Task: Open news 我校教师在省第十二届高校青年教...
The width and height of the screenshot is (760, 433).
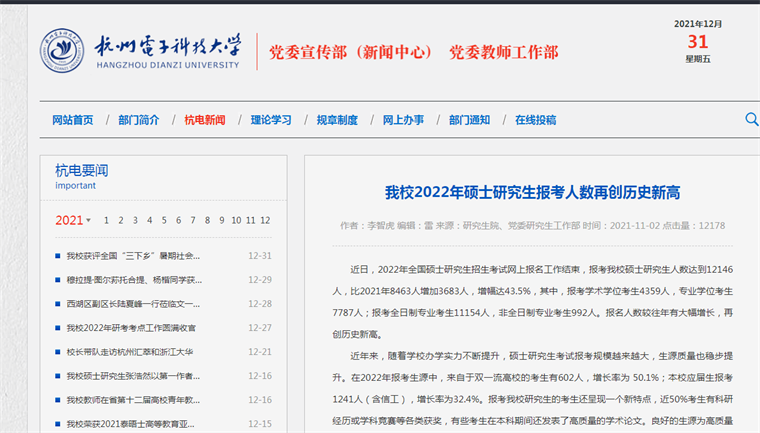Action: [133, 400]
